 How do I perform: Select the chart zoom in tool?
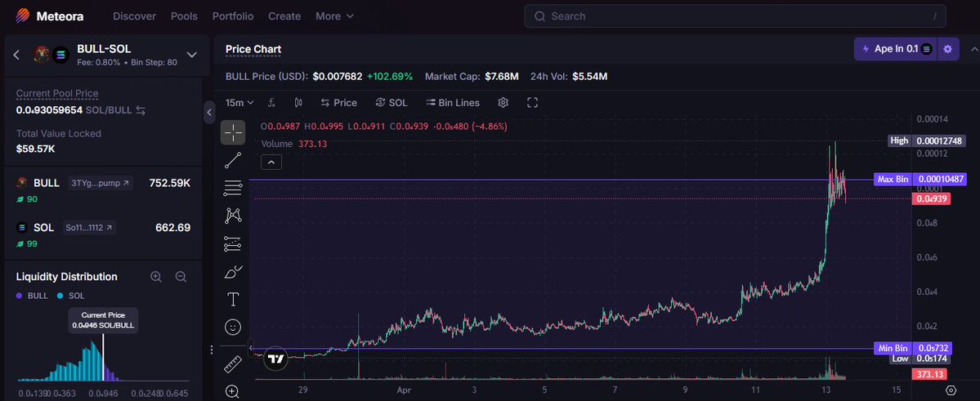pyautogui.click(x=233, y=392)
